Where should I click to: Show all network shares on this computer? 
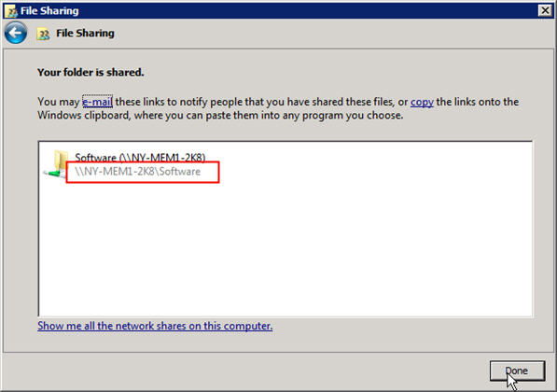coord(155,326)
